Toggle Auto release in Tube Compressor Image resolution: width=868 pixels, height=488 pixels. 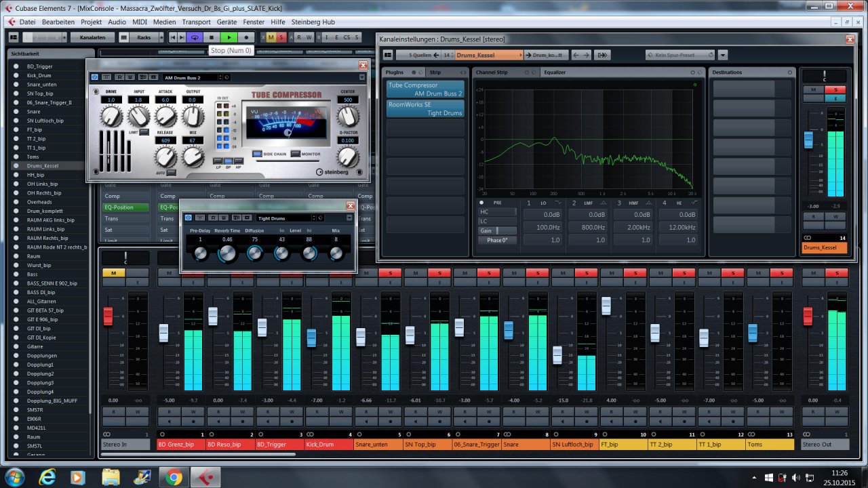(171, 173)
